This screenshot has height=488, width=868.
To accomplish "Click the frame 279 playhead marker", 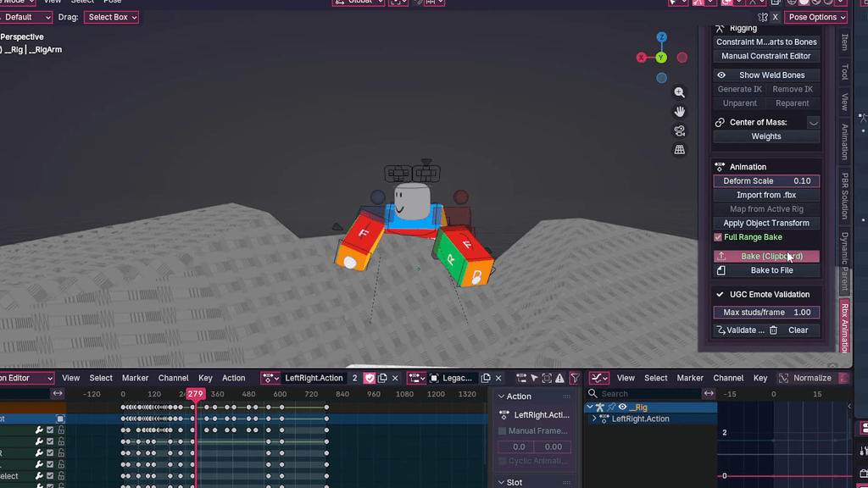I will tap(195, 394).
